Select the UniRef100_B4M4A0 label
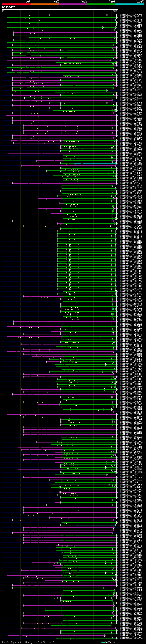146x644 pixels. (x=131, y=63)
